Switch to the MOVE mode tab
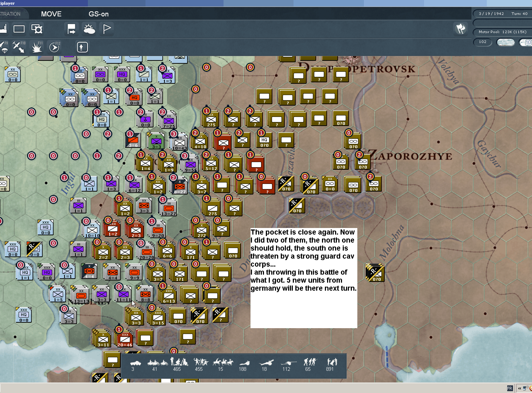 (x=51, y=14)
